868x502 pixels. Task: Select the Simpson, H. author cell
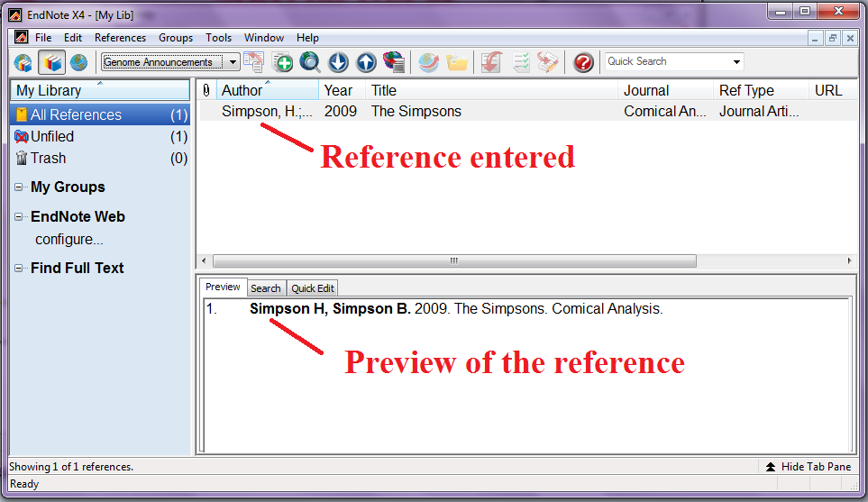coord(267,111)
